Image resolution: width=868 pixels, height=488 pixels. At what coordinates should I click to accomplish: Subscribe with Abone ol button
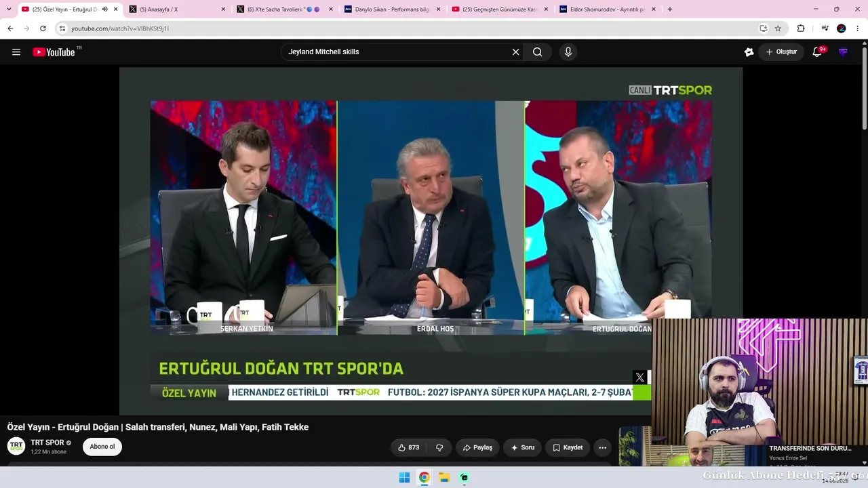coord(102,447)
